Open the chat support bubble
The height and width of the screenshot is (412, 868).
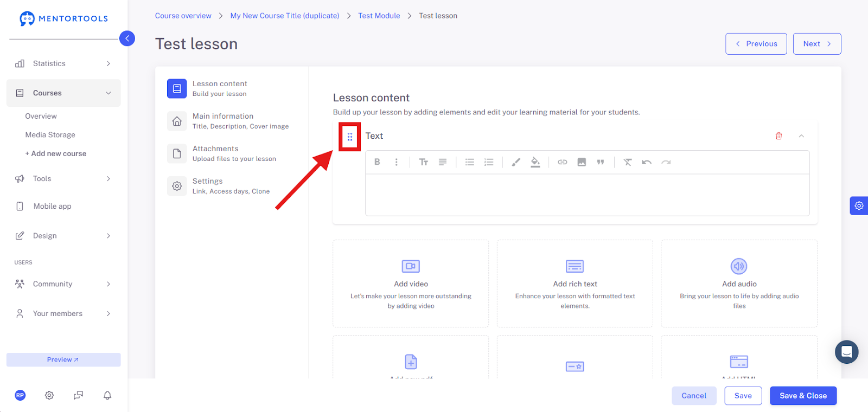point(846,352)
